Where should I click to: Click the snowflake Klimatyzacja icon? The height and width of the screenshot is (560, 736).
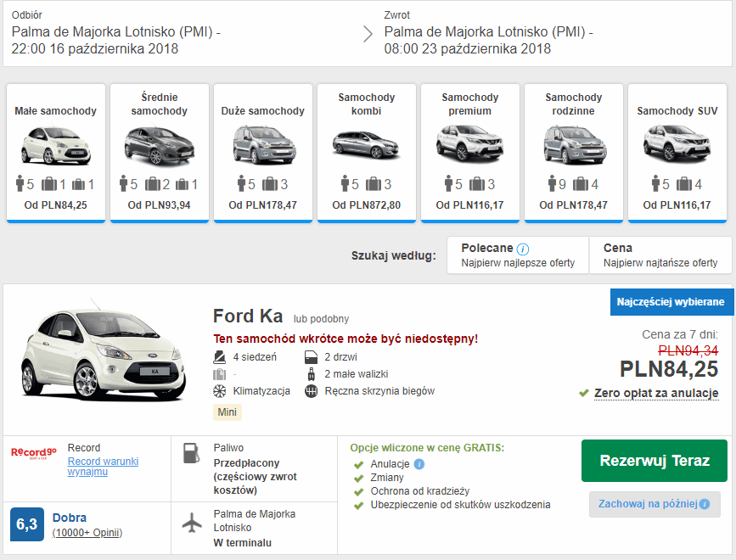click(219, 391)
